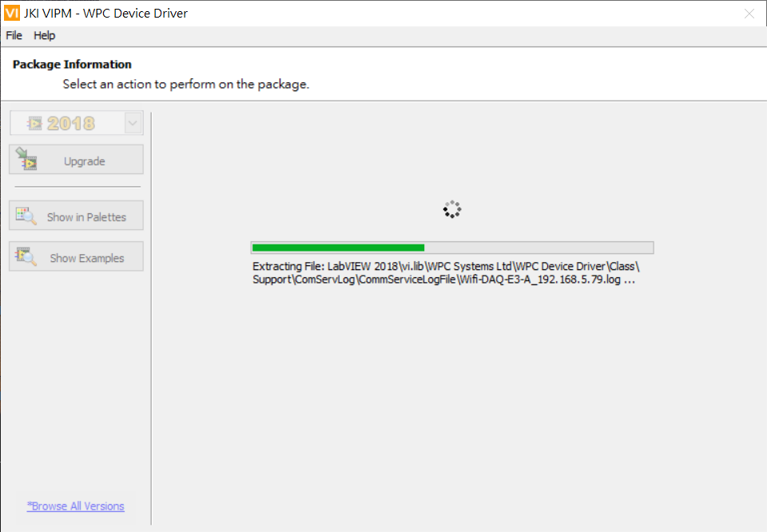Open the File menu
Screen dimensions: 767x532
point(14,35)
